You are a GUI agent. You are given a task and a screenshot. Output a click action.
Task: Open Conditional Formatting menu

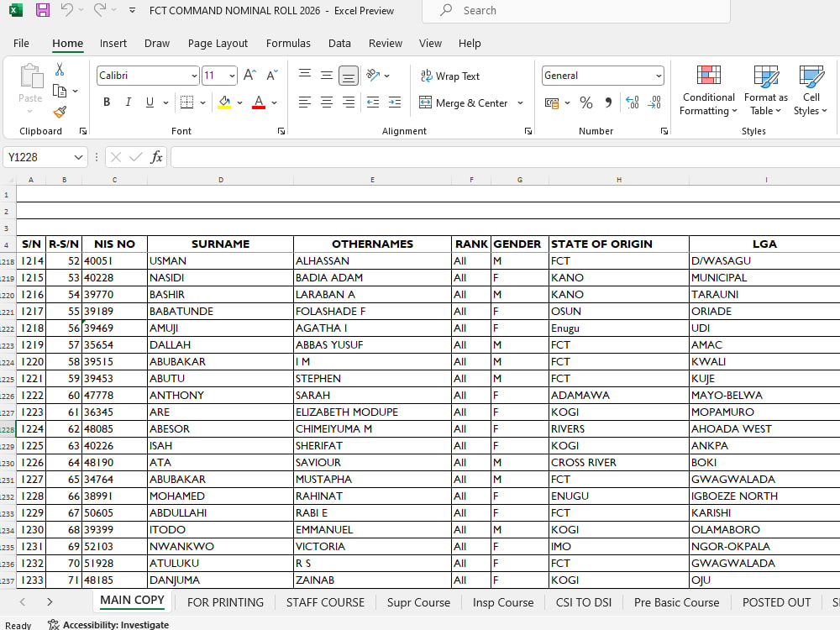pyautogui.click(x=708, y=90)
